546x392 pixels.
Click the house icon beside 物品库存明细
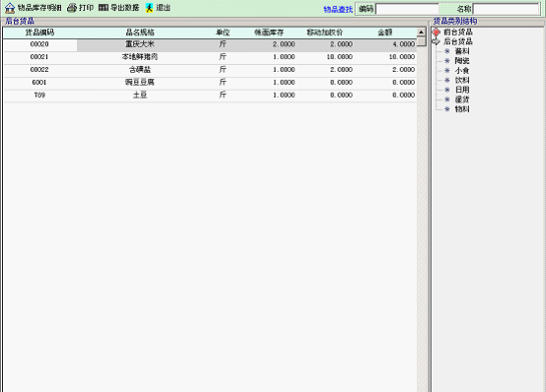click(x=10, y=8)
